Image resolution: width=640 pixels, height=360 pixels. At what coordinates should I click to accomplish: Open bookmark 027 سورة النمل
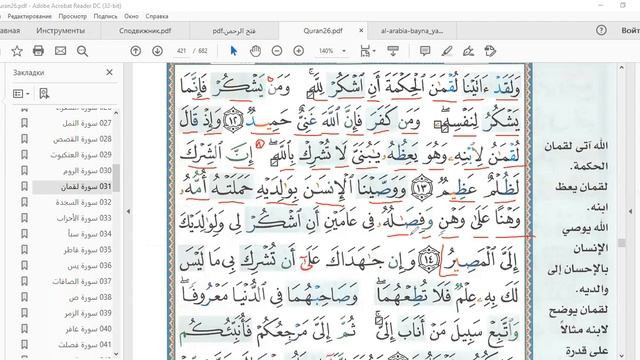tap(87, 123)
